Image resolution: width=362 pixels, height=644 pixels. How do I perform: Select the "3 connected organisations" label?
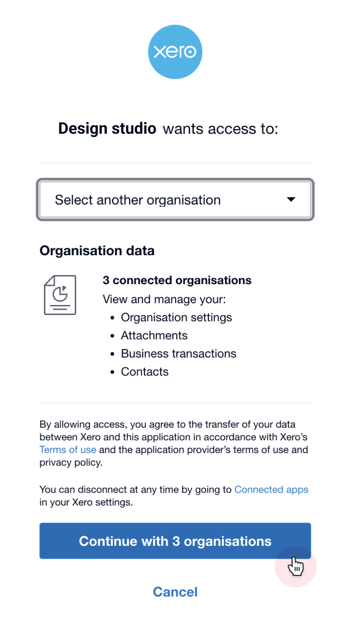[177, 280]
